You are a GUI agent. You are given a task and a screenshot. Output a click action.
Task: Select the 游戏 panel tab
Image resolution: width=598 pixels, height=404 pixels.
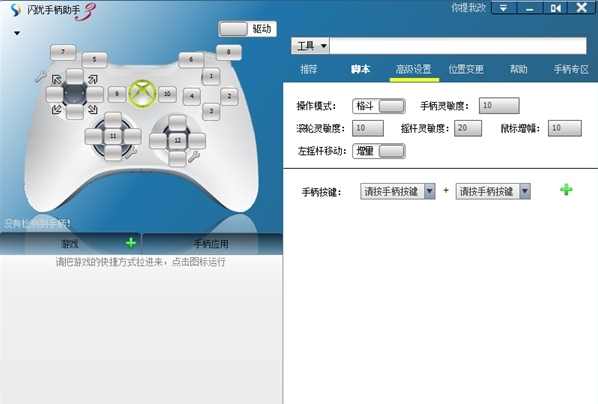pyautogui.click(x=70, y=243)
